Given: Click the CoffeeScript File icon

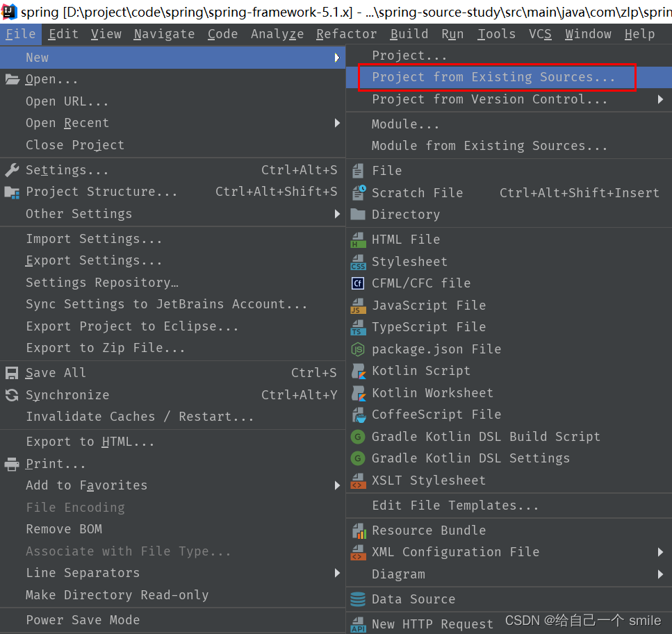Looking at the screenshot, I should 359,415.
